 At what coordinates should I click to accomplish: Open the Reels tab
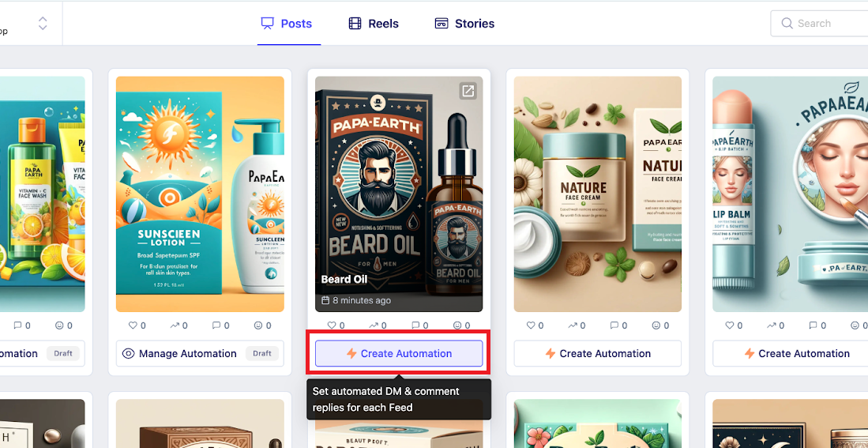tap(374, 24)
